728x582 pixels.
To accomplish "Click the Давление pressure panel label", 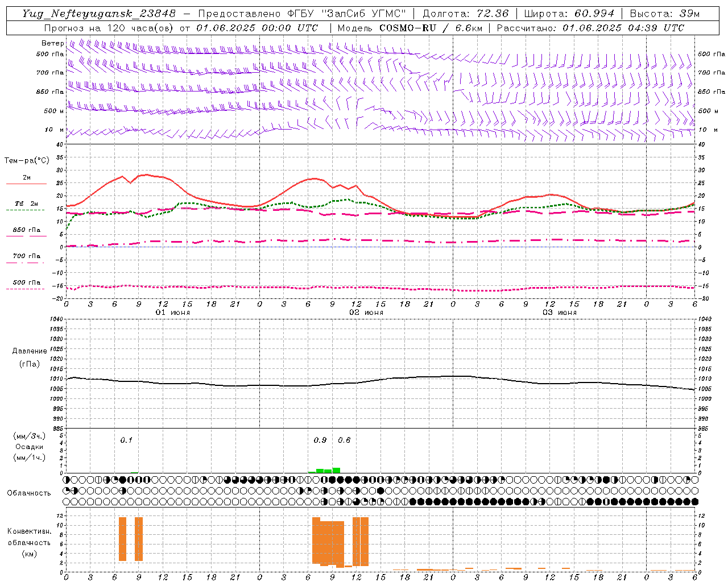I will pos(30,351).
